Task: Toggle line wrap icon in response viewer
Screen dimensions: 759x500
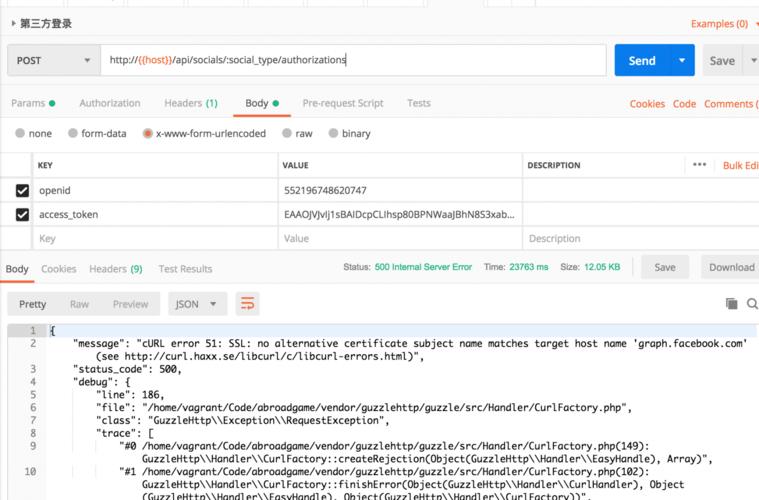Action: point(248,303)
